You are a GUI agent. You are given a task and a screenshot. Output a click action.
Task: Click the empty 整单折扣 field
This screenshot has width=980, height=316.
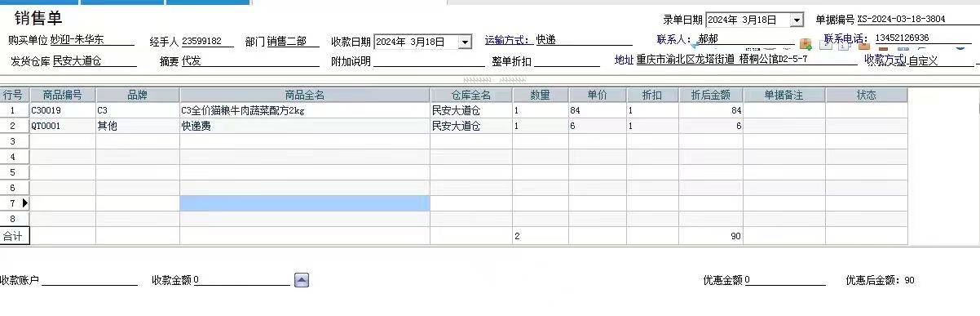[567, 61]
